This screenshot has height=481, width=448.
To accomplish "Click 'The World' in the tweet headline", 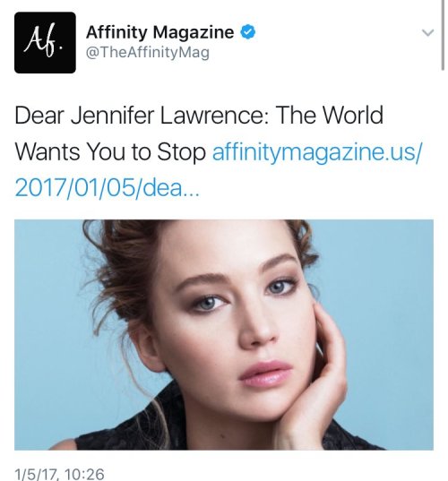I will coord(329,115).
